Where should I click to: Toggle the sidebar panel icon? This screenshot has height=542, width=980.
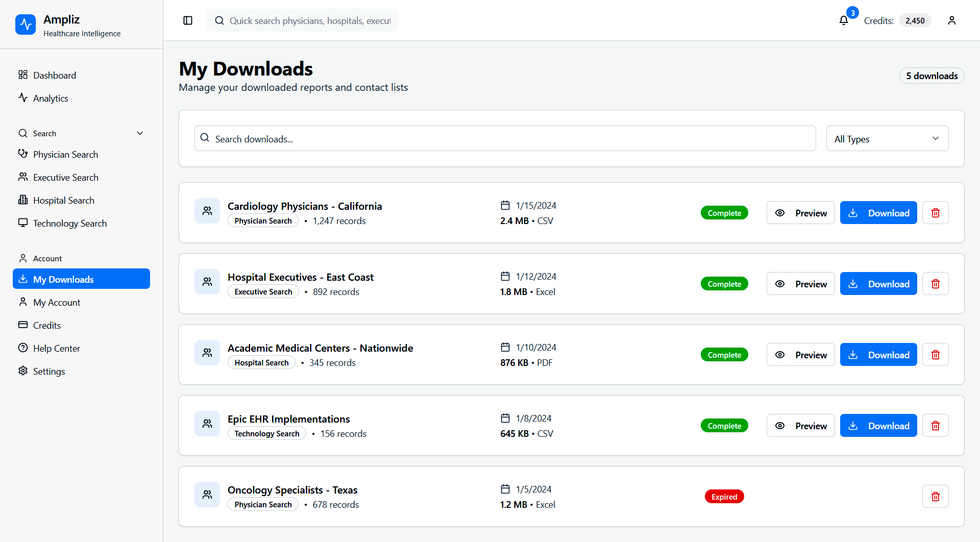[188, 20]
